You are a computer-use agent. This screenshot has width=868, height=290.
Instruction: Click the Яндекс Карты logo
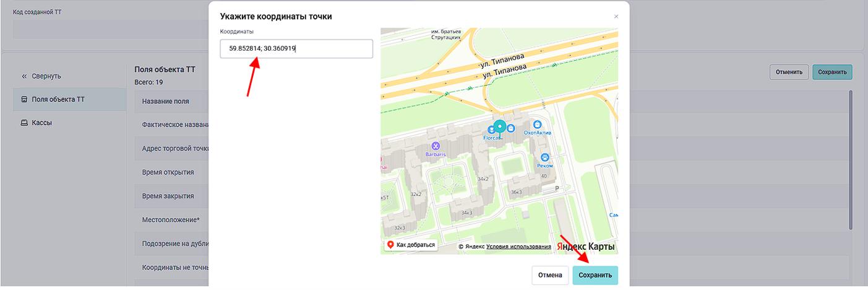(586, 246)
